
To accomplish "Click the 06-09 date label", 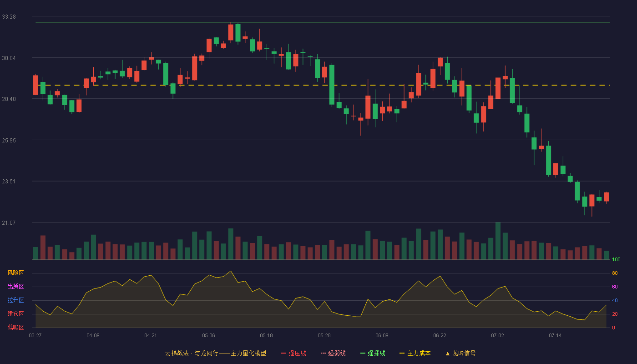I will (x=382, y=335).
